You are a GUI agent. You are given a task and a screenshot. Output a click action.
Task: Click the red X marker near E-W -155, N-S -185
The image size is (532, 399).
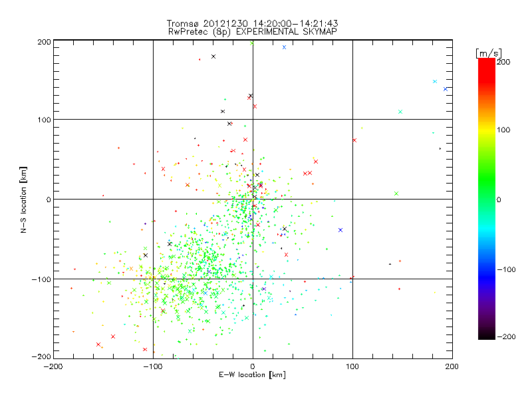(98, 344)
